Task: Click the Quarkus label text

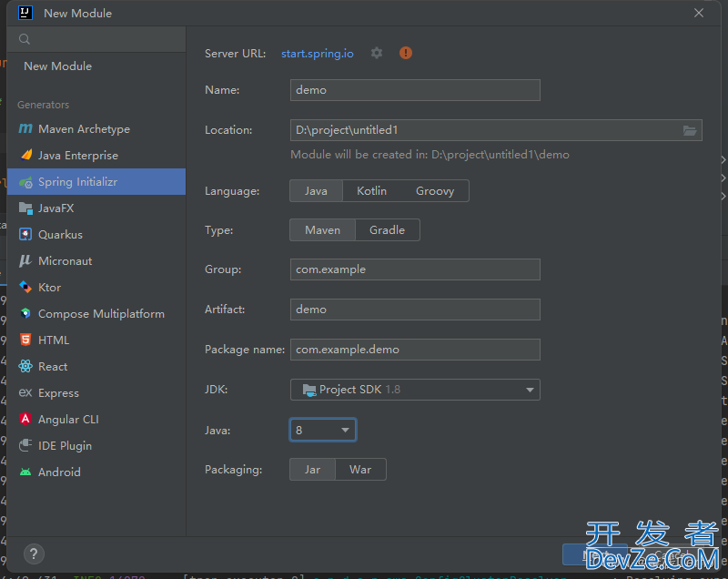Action: [60, 235]
